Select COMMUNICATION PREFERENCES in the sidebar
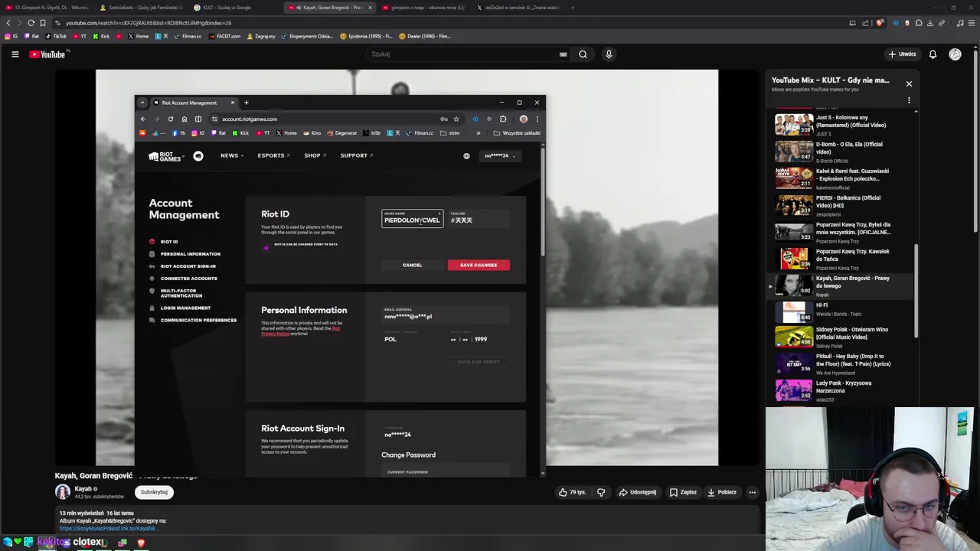Screen dimensions: 980x551 point(198,320)
